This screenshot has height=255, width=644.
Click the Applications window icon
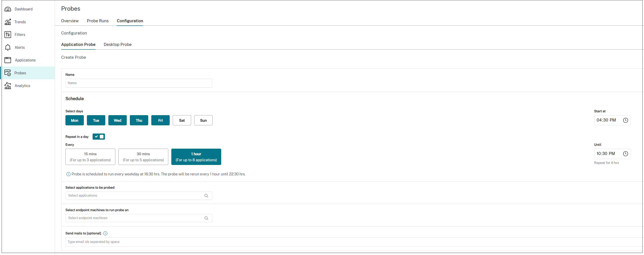point(8,60)
